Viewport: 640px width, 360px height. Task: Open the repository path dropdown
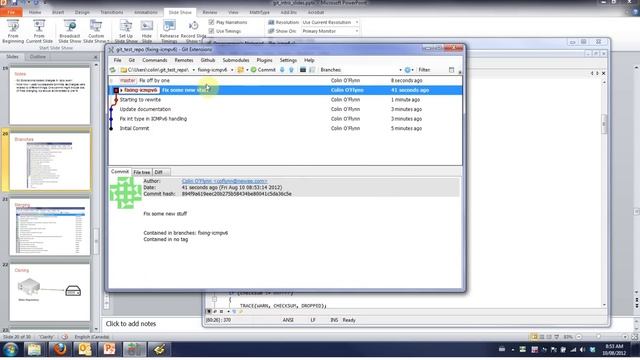(193, 70)
